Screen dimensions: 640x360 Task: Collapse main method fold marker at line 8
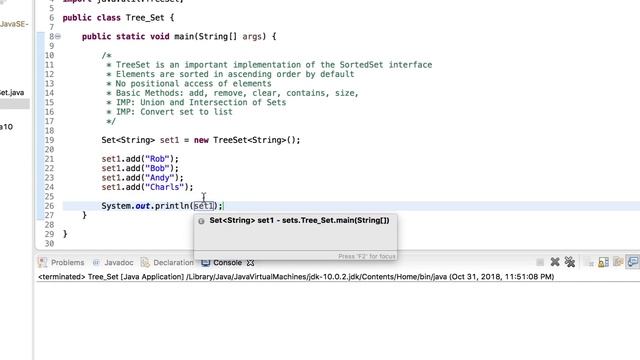pyautogui.click(x=58, y=36)
